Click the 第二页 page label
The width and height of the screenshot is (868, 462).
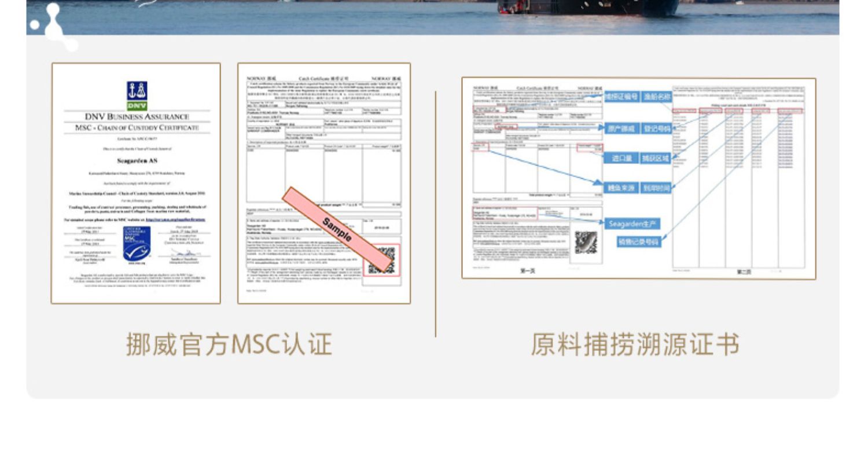(744, 272)
